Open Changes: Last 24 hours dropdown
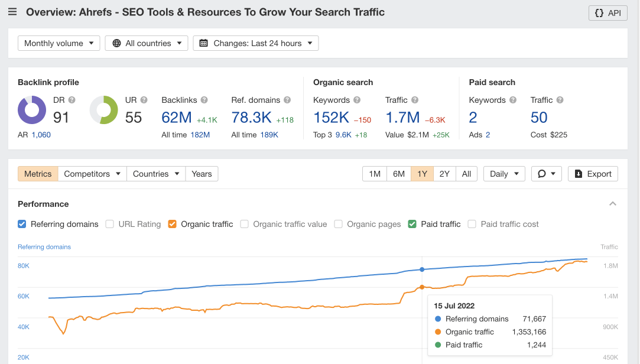The image size is (640, 364). 256,43
